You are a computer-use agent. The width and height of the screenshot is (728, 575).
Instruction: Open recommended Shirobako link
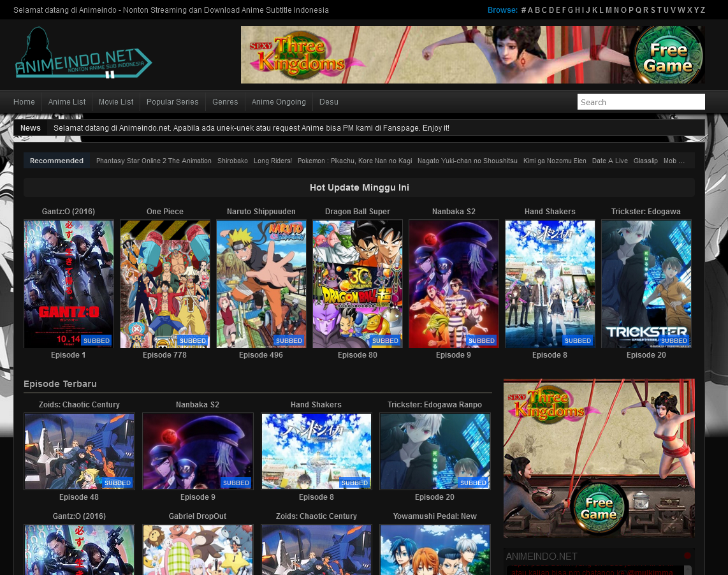pyautogui.click(x=233, y=161)
